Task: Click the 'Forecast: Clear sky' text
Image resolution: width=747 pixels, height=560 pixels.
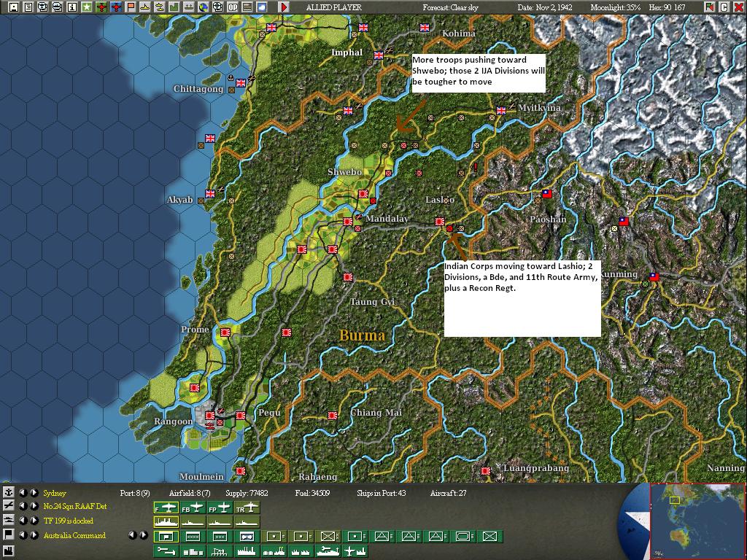Action: (450, 7)
